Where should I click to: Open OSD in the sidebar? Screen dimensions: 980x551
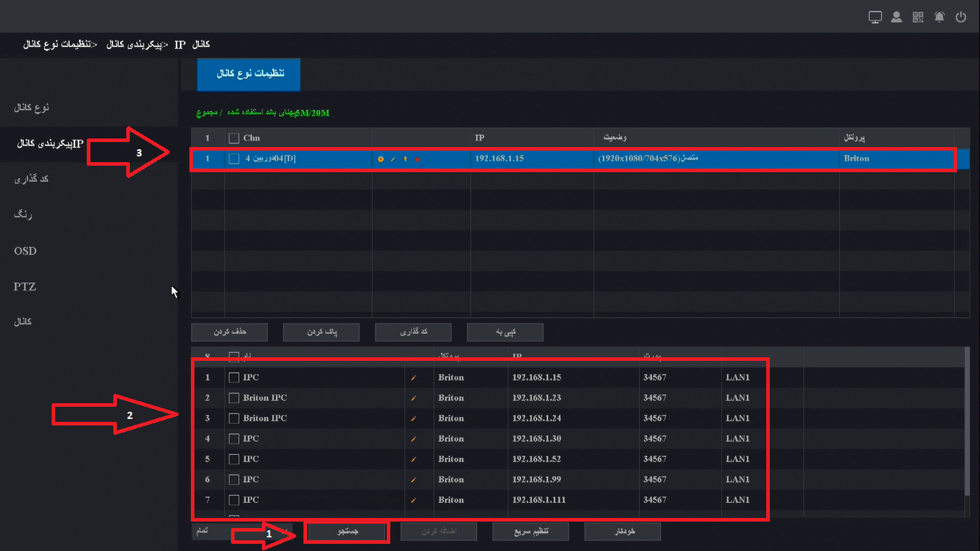pyautogui.click(x=25, y=251)
